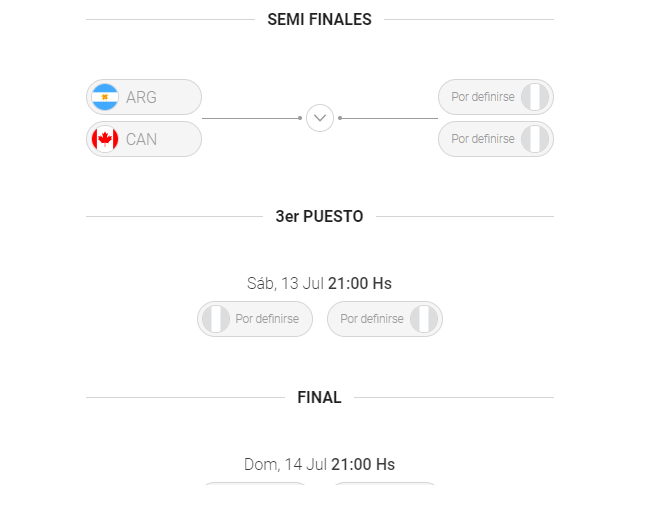Click the Canada flag icon
Image resolution: width=670 pixels, height=507 pixels.
point(105,139)
